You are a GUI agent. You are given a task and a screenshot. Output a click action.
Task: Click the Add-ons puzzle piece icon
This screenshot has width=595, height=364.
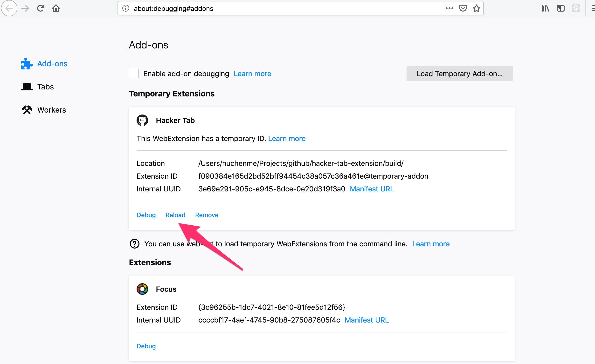(x=27, y=64)
